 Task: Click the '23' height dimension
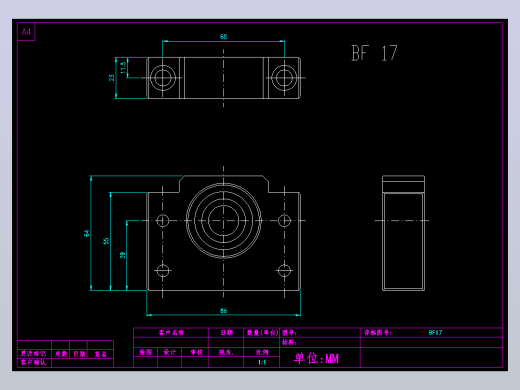pos(111,78)
